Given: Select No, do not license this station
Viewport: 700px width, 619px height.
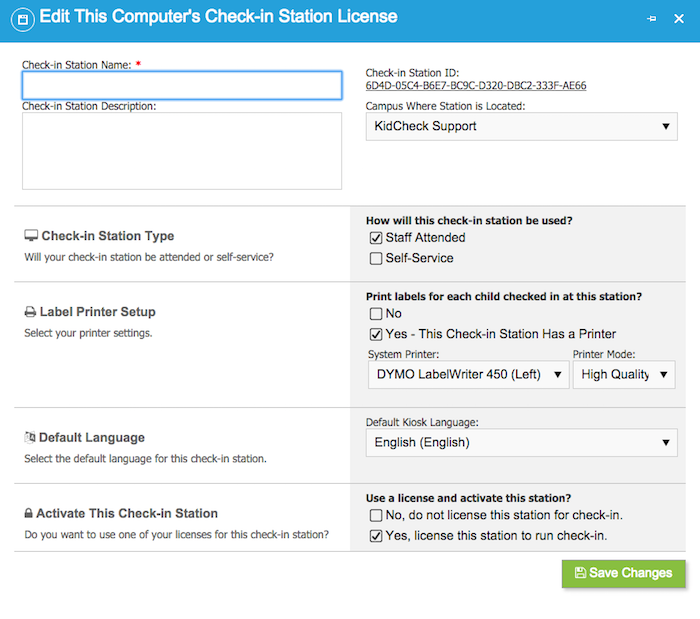Looking at the screenshot, I should (x=376, y=515).
